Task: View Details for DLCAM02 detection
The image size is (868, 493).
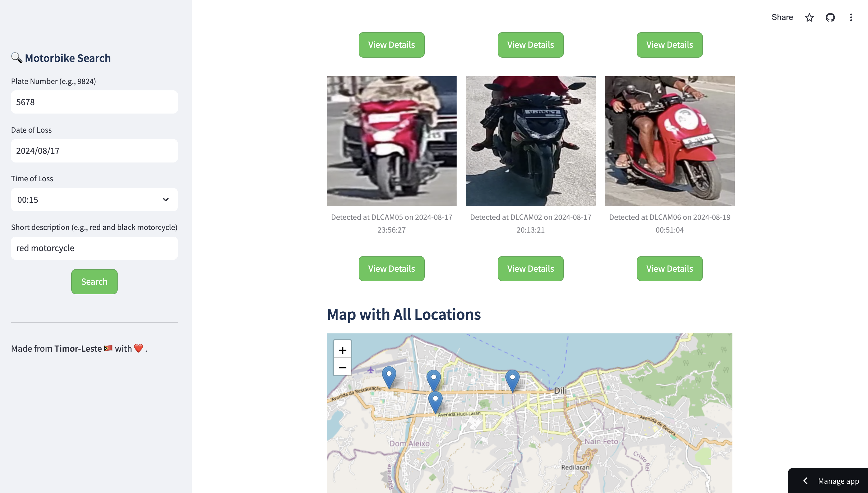Action: click(x=530, y=269)
